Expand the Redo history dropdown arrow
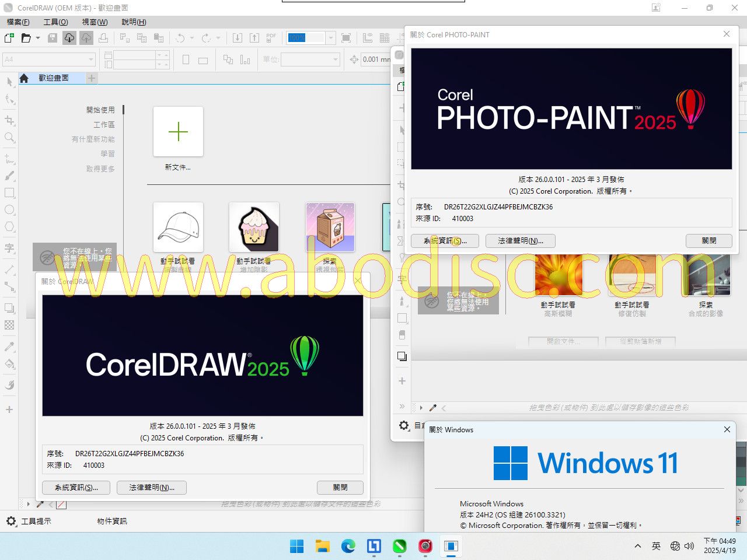Image resolution: width=747 pixels, height=560 pixels. 218,38
